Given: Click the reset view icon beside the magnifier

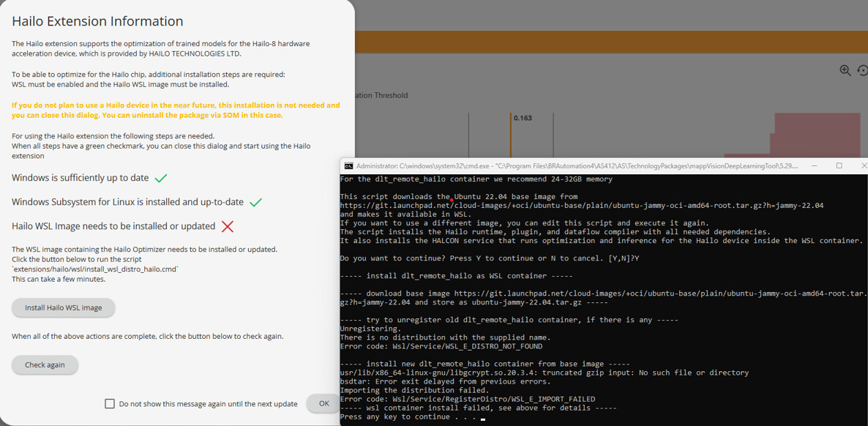Looking at the screenshot, I should (x=862, y=70).
